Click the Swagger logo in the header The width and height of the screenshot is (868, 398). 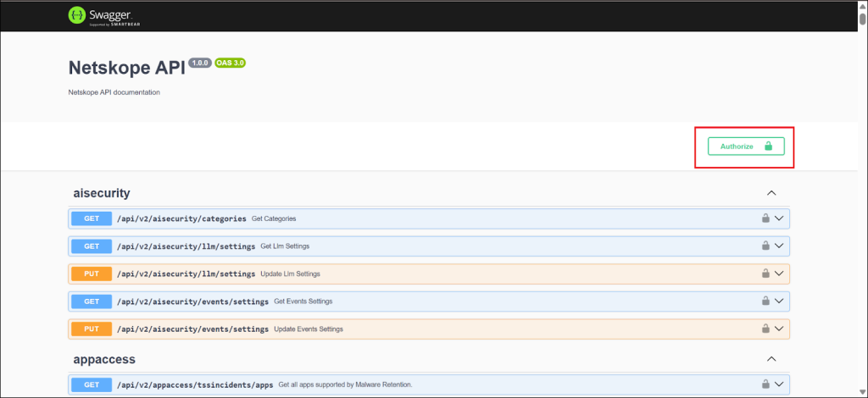click(104, 16)
